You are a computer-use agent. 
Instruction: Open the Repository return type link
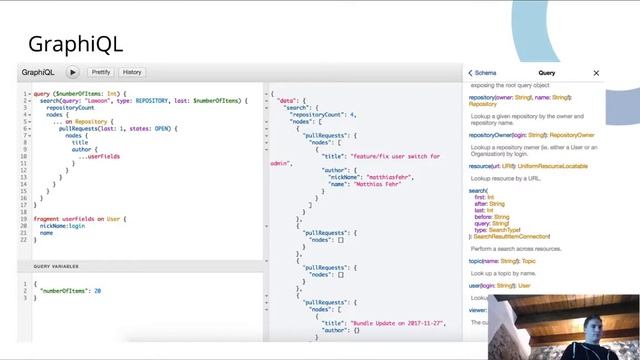482,104
